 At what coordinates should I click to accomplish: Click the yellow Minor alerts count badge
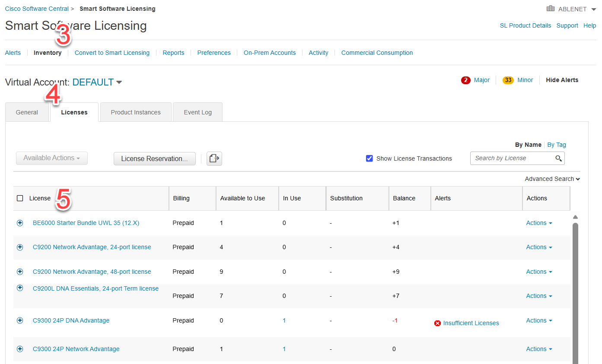(x=508, y=80)
